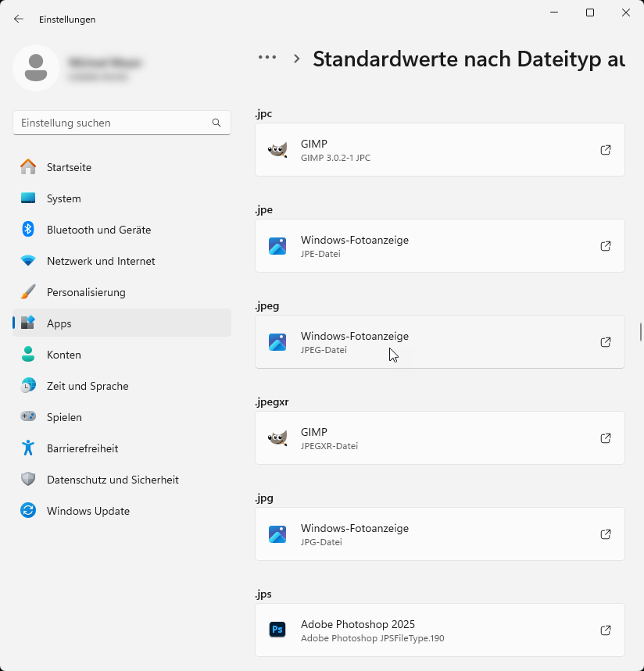Click the shield icon for Datenschutz und Sicherheit
Screen dimensions: 644x671
[28, 480]
